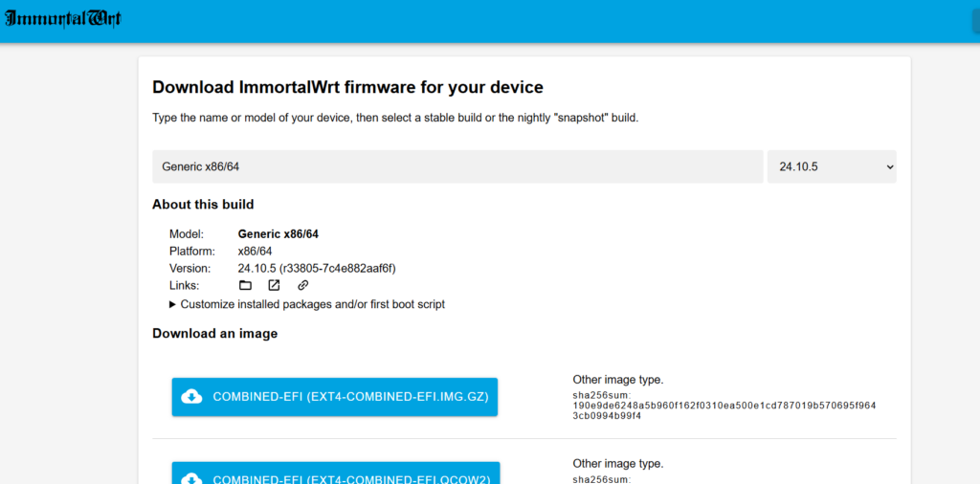Screen dimensions: 980x484
Task: Open the folder icon link beside Links
Action: pos(245,285)
